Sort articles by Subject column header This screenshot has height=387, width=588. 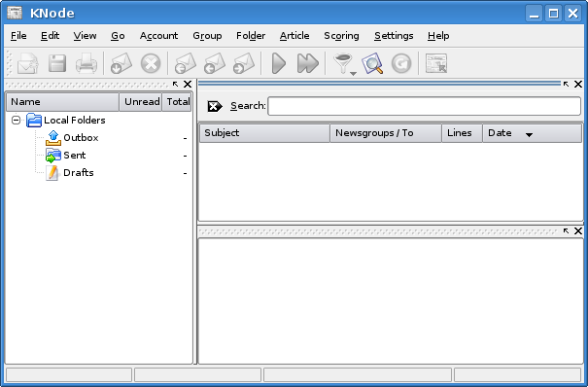click(264, 133)
